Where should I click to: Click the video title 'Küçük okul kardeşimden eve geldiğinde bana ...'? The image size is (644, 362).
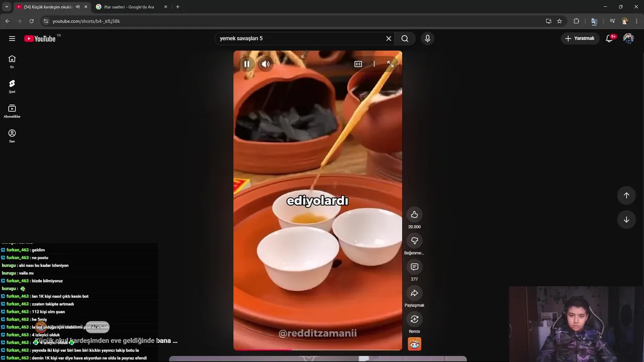click(x=106, y=341)
